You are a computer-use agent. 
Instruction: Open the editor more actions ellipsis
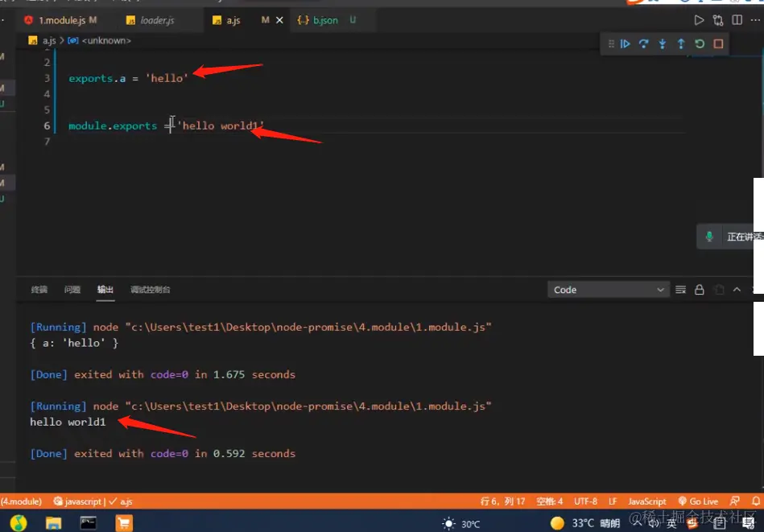pyautogui.click(x=755, y=20)
